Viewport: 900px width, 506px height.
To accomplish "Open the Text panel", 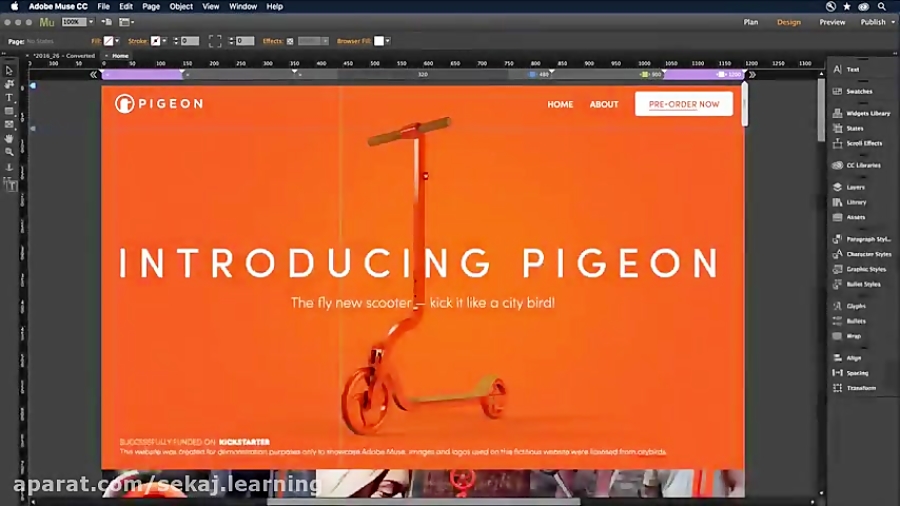I will [x=847, y=69].
